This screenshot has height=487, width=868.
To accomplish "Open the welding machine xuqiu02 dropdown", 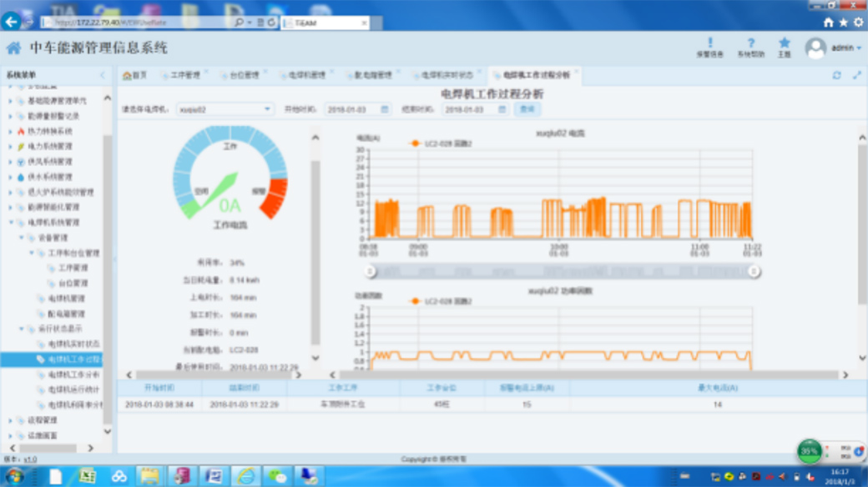I will click(x=267, y=109).
